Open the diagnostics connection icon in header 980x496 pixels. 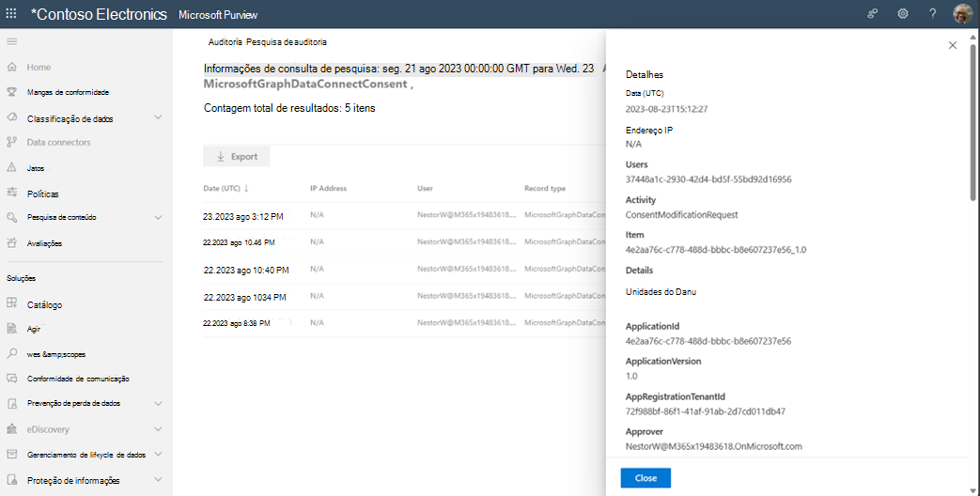873,13
